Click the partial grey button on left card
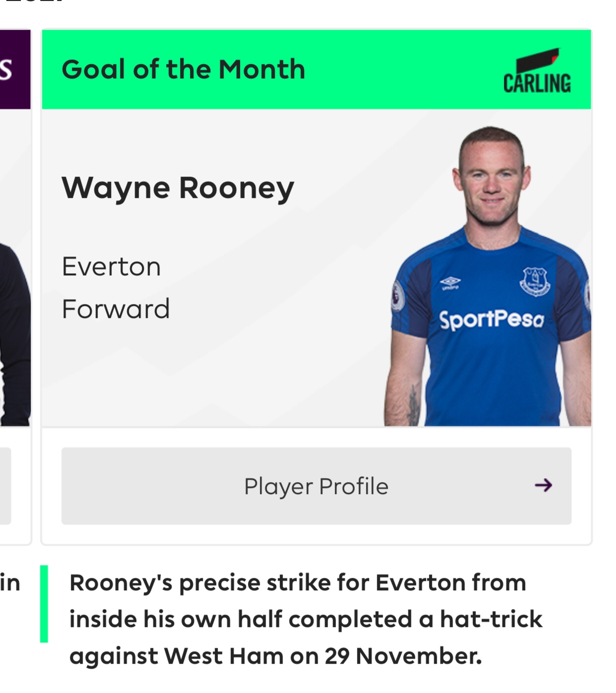This screenshot has width=616, height=693. coord(5,486)
